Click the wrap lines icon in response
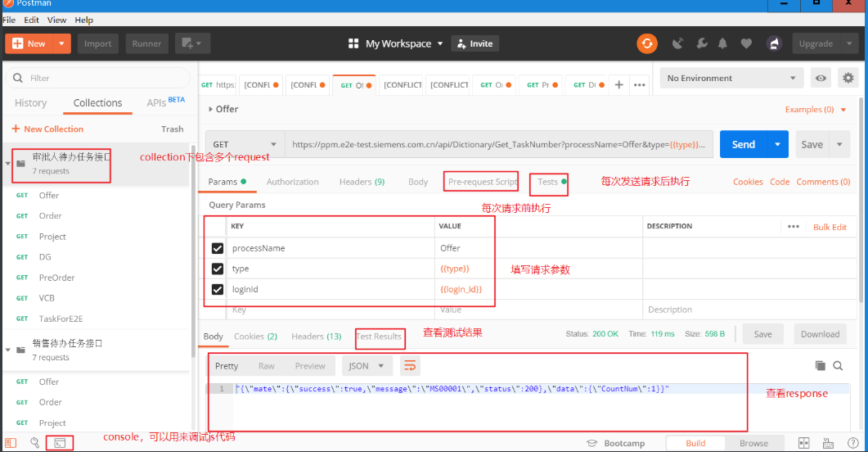Image resolution: width=868 pixels, height=452 pixels. pyautogui.click(x=410, y=365)
